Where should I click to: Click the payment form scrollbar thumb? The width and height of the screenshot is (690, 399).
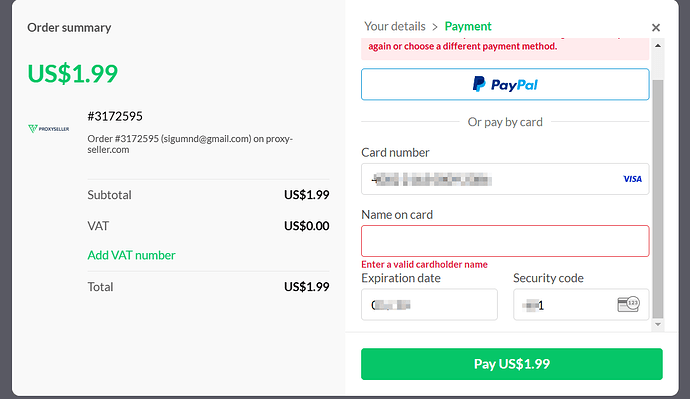tap(658, 199)
